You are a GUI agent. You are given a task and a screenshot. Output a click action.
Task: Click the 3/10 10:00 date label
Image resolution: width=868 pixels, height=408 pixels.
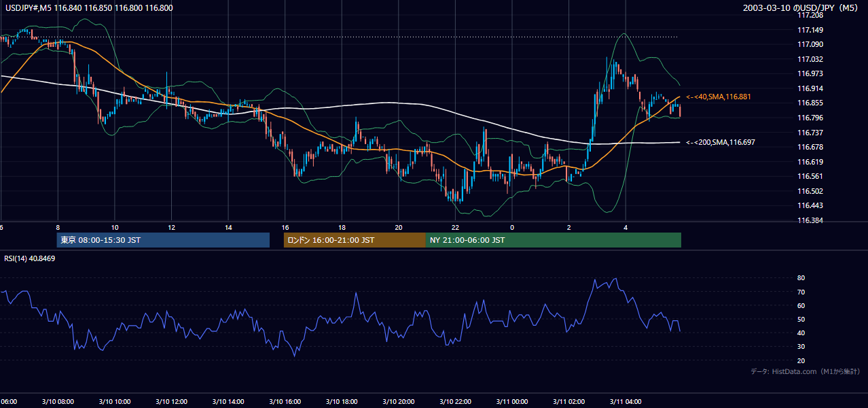tap(115, 402)
